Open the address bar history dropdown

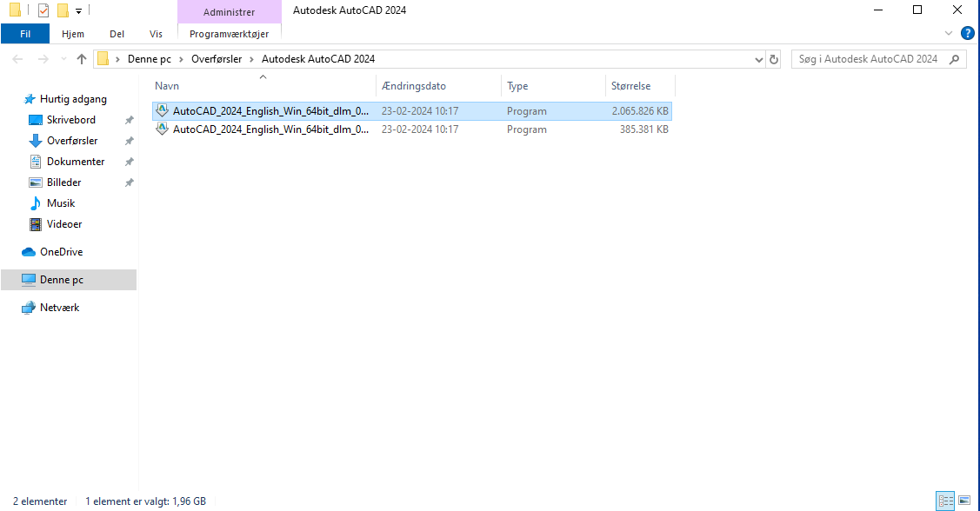759,59
